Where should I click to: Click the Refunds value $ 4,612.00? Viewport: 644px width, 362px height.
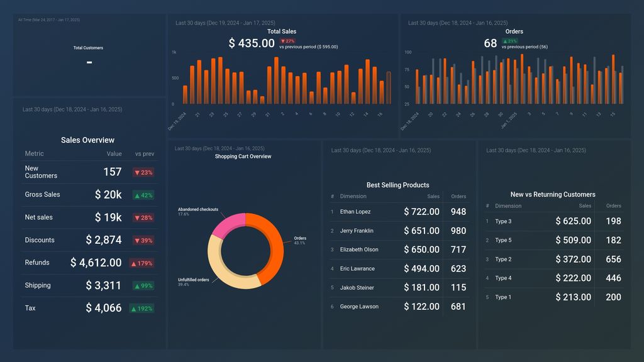click(x=96, y=263)
